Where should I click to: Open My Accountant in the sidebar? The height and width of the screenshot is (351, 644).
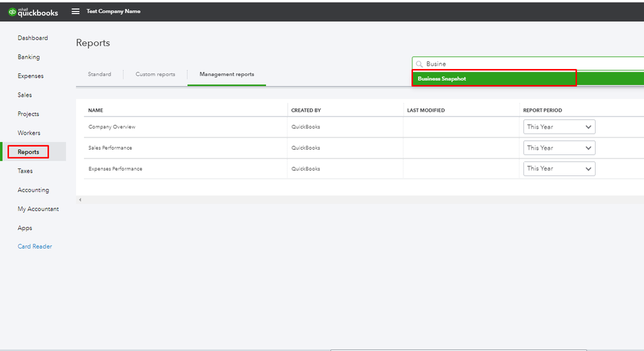(x=38, y=209)
